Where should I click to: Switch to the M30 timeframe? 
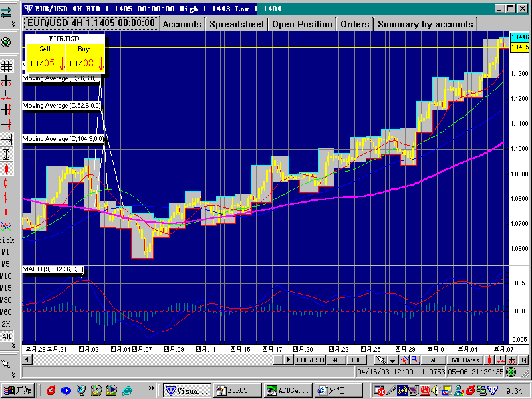[6, 300]
